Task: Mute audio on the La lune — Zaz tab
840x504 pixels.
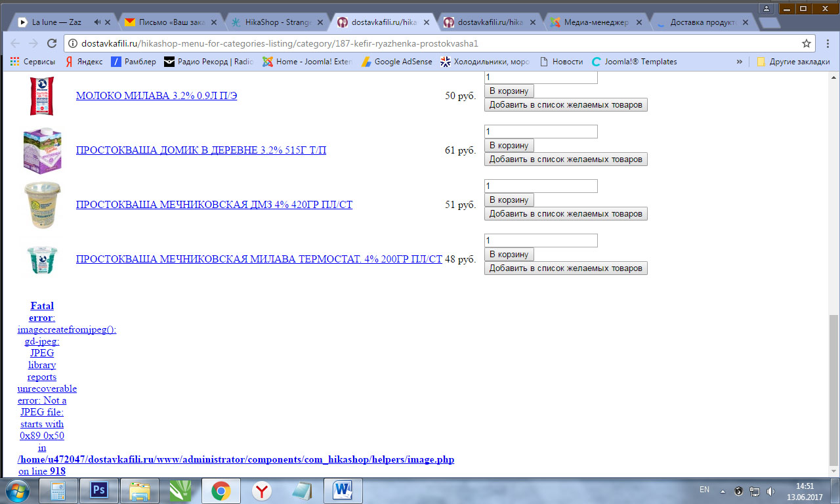Action: tap(97, 22)
